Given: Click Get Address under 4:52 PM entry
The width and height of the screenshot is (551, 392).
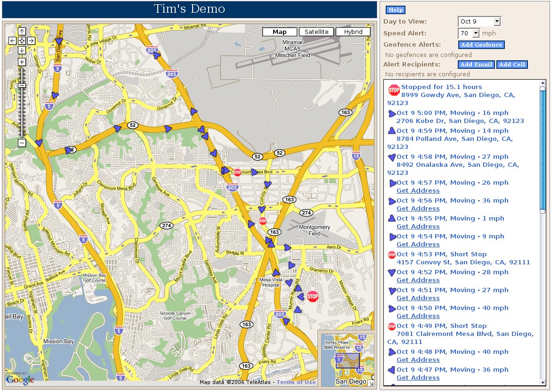Looking at the screenshot, I should (x=418, y=280).
